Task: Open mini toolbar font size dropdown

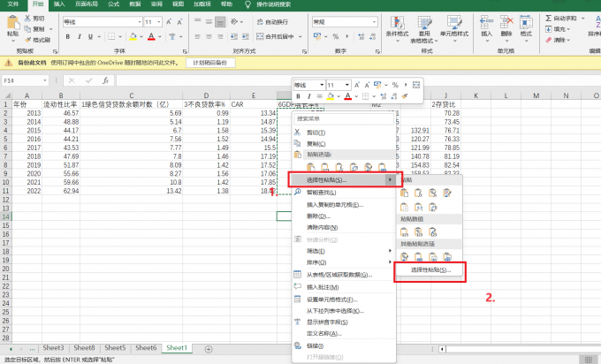Action: pyautogui.click(x=346, y=85)
